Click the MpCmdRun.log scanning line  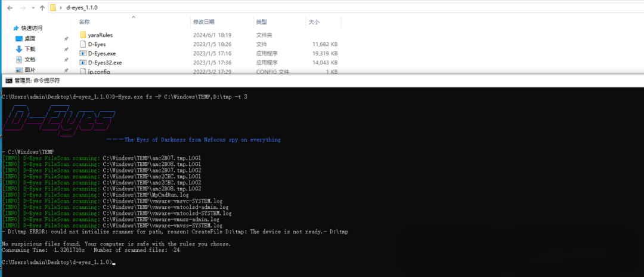(x=95, y=195)
